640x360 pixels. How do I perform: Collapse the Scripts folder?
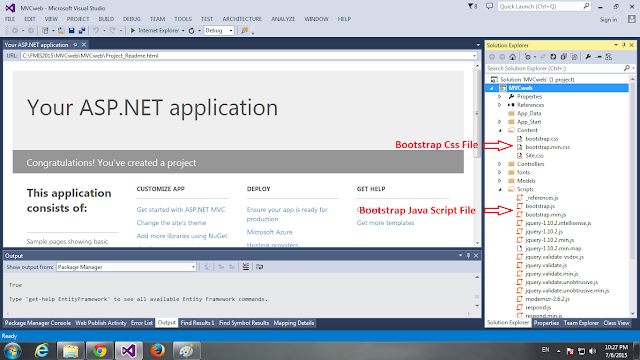point(500,189)
